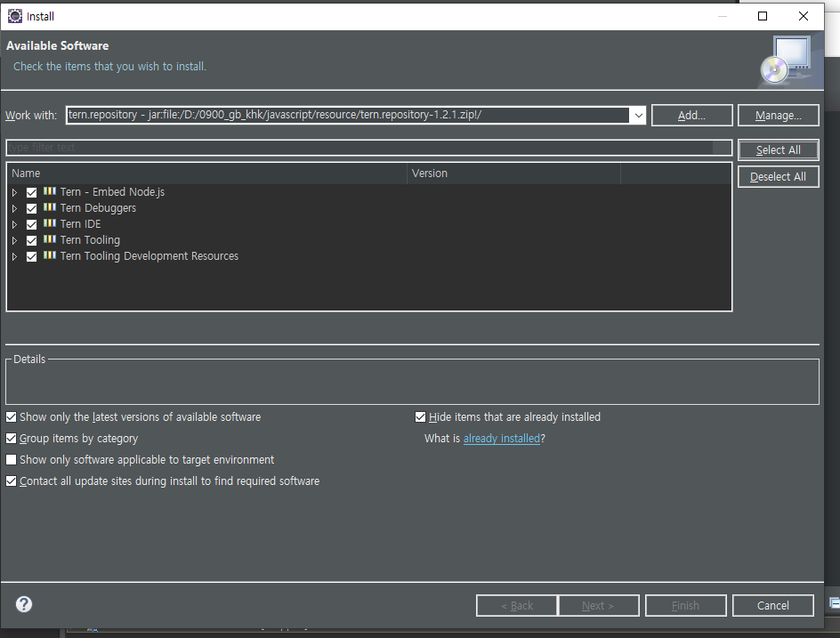Click category icon beside Tern Debuggers
Screen dimensions: 840x638
50,207
